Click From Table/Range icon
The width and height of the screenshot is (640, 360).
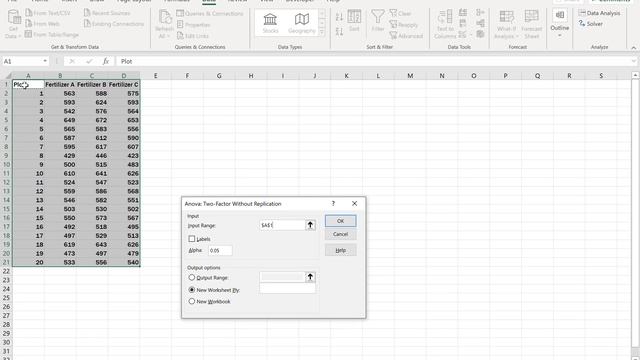click(28, 34)
